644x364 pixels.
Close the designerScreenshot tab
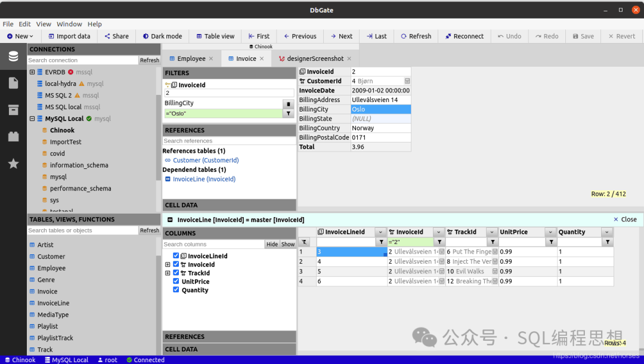(x=349, y=58)
